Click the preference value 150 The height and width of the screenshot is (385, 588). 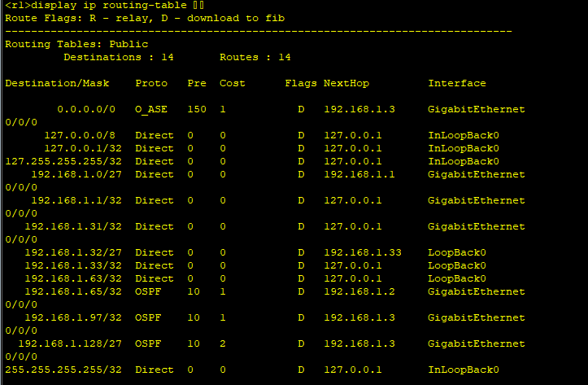197,109
